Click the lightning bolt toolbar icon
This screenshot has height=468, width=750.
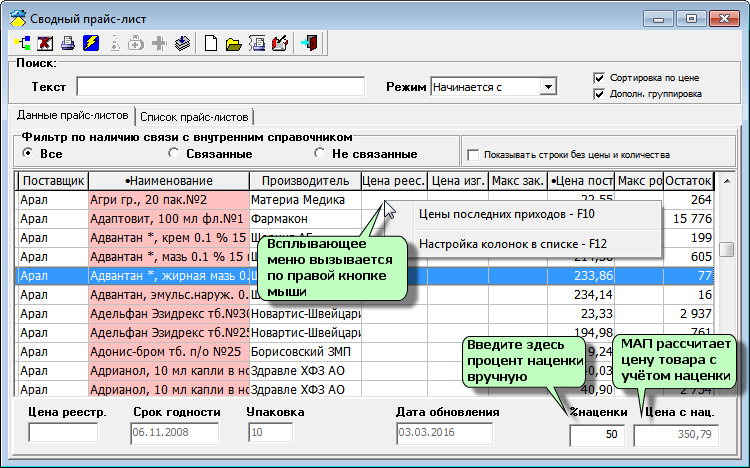coord(90,43)
